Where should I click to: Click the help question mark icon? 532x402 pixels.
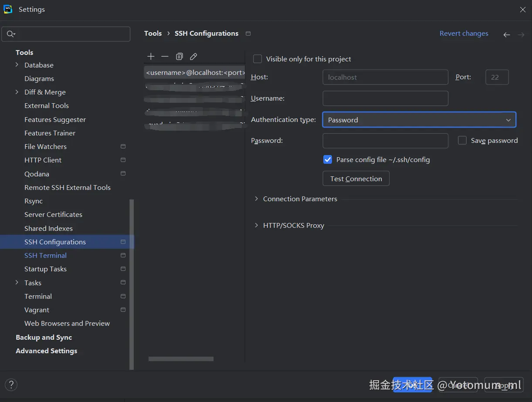click(x=11, y=385)
